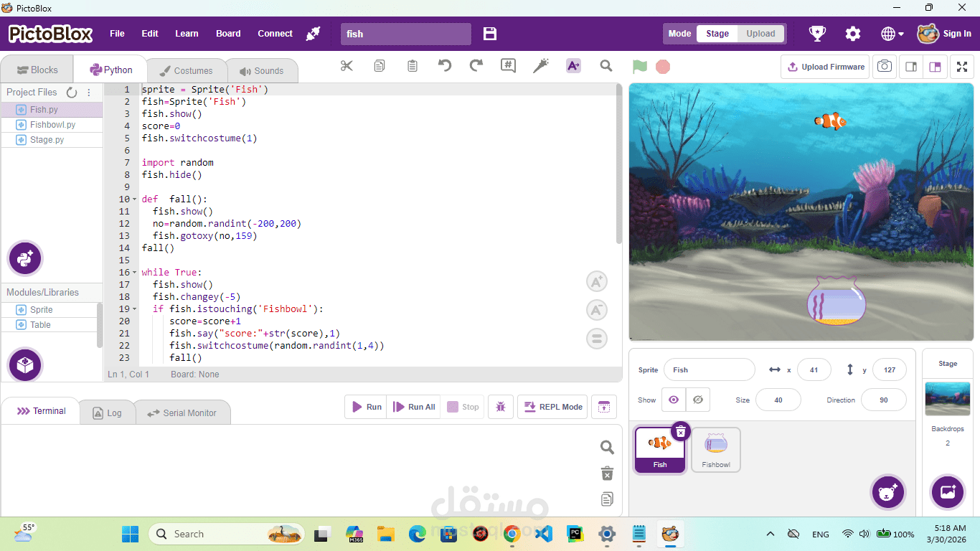Screen dimensions: 980x551
Task: Select the Table module
Action: click(49, 325)
